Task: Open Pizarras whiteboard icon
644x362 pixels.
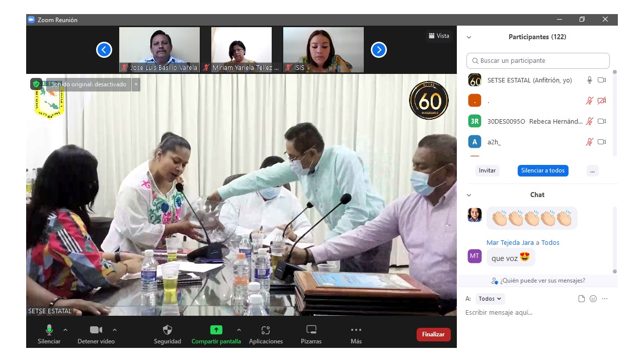Action: [x=311, y=330]
